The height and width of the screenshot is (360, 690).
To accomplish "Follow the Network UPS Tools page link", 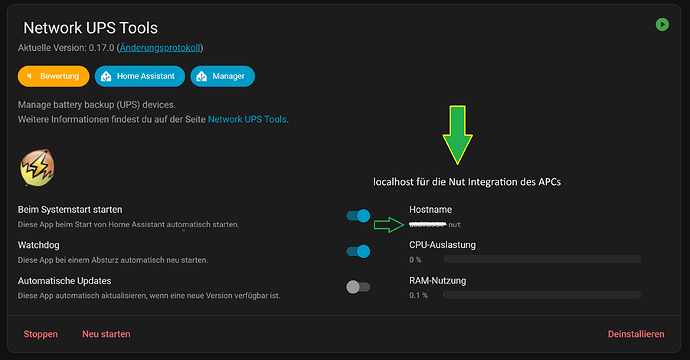I will (x=247, y=119).
